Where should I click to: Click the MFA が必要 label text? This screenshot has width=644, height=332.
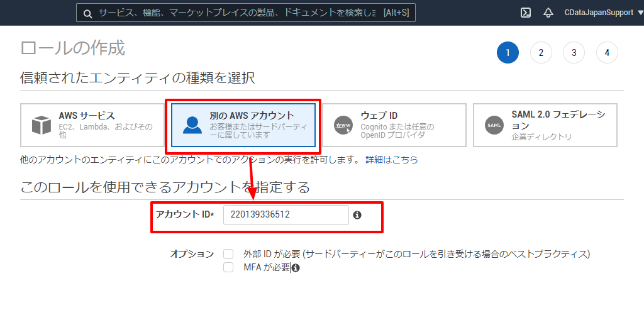267,267
